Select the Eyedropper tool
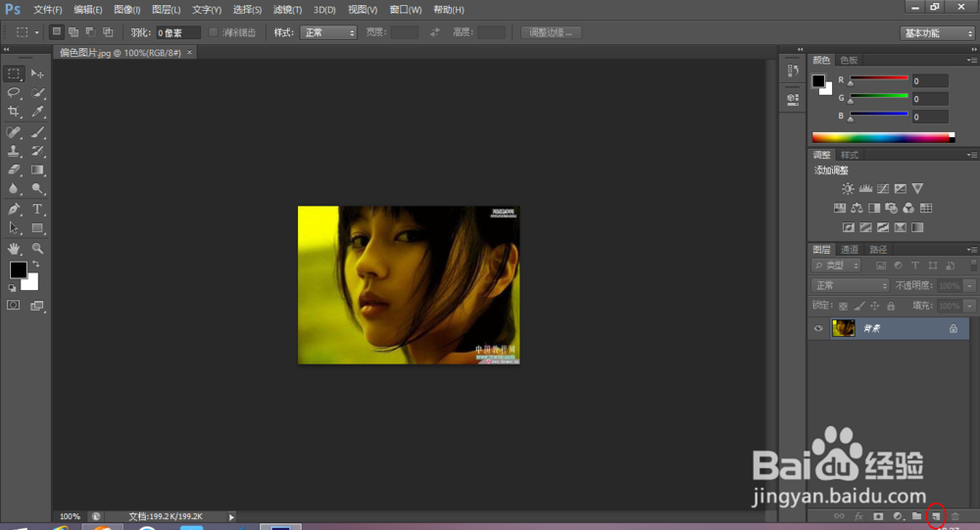Screen dimensions: 980x530 click(37, 112)
